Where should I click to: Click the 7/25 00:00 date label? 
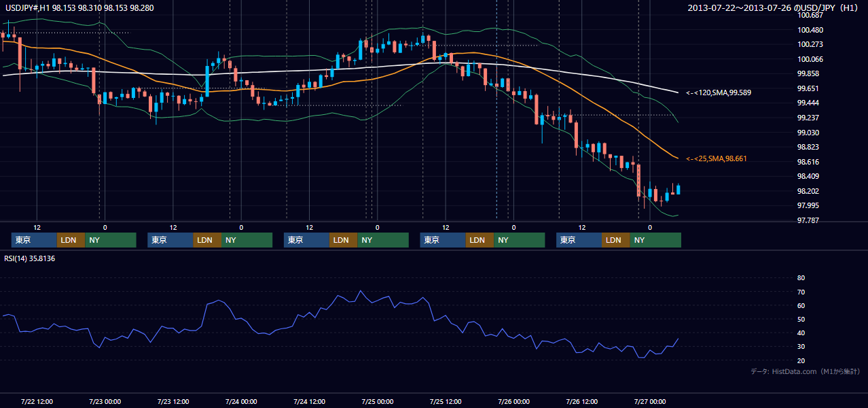377,401
